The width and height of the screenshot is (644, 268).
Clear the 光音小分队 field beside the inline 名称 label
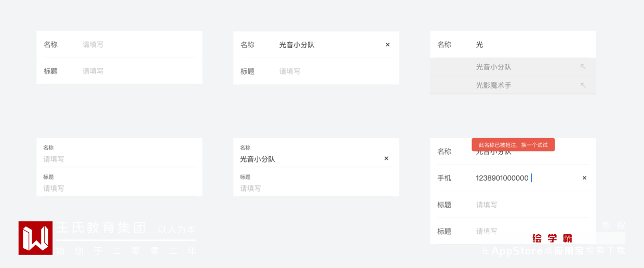point(387,45)
